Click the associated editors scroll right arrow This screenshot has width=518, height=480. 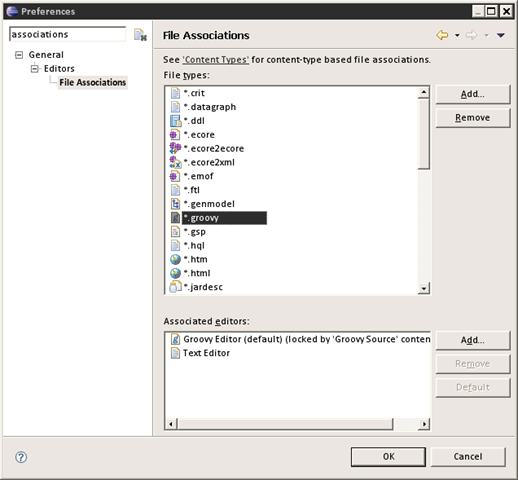[424, 424]
